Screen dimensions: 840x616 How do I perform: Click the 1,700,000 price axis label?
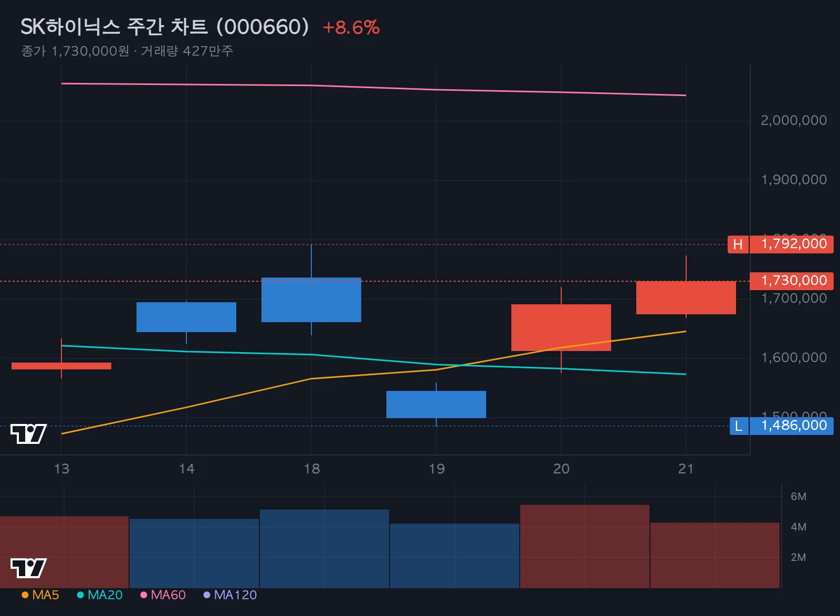coord(794,299)
